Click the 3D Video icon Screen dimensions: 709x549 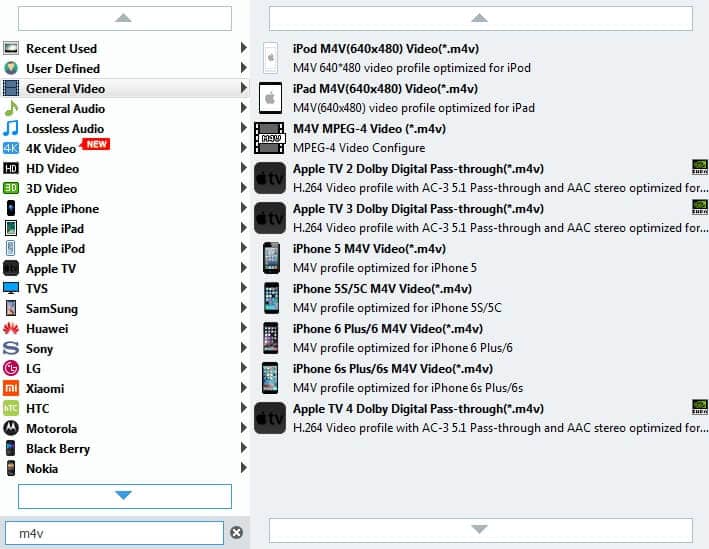click(11, 188)
